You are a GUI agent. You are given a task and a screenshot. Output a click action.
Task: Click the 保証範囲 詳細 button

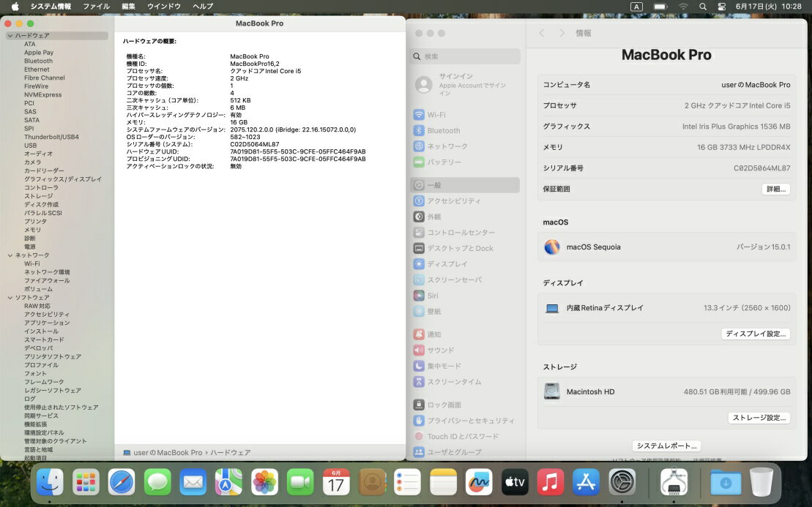775,189
